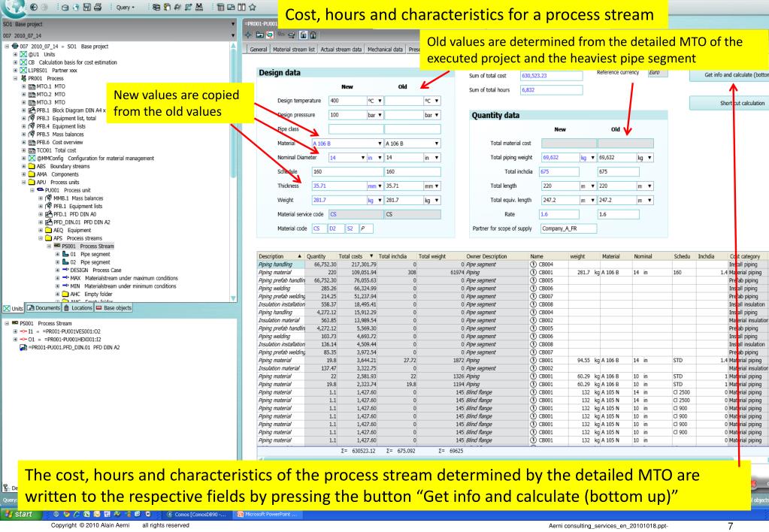The width and height of the screenshot is (769, 532).
Task: Open the New Nominal Diameter 14 dropdown
Action: coord(363,157)
